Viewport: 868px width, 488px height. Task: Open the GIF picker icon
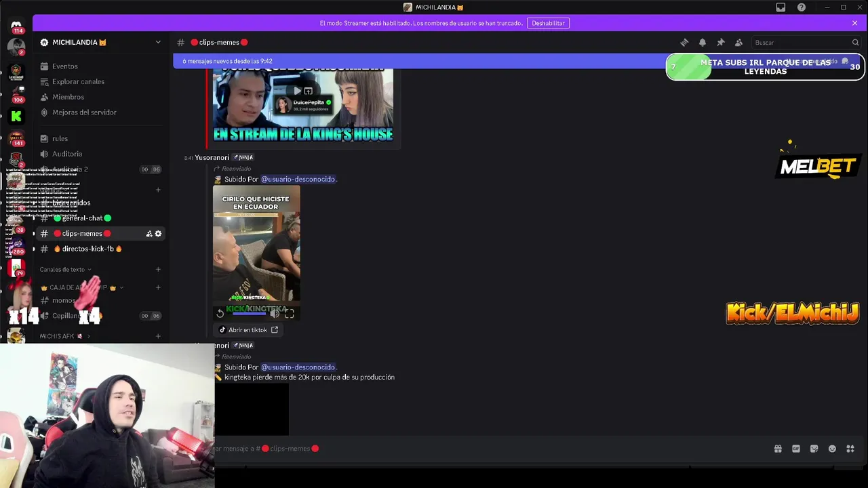click(796, 449)
